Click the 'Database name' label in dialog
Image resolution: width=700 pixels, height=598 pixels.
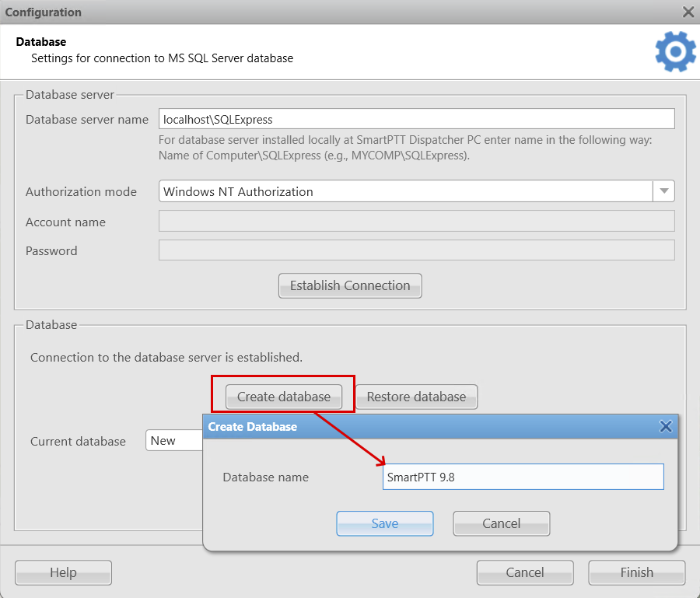266,477
